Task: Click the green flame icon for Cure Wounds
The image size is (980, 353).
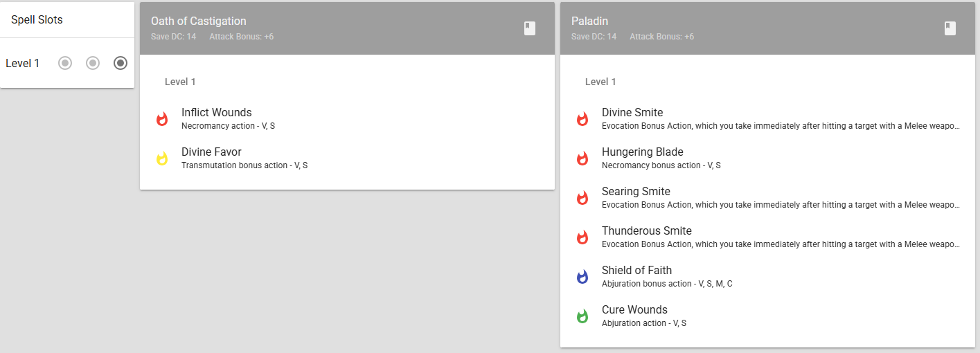Action: 582,316
